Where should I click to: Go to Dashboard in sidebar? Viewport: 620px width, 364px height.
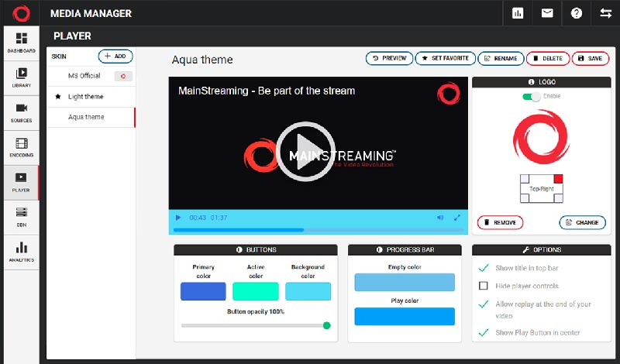click(22, 43)
